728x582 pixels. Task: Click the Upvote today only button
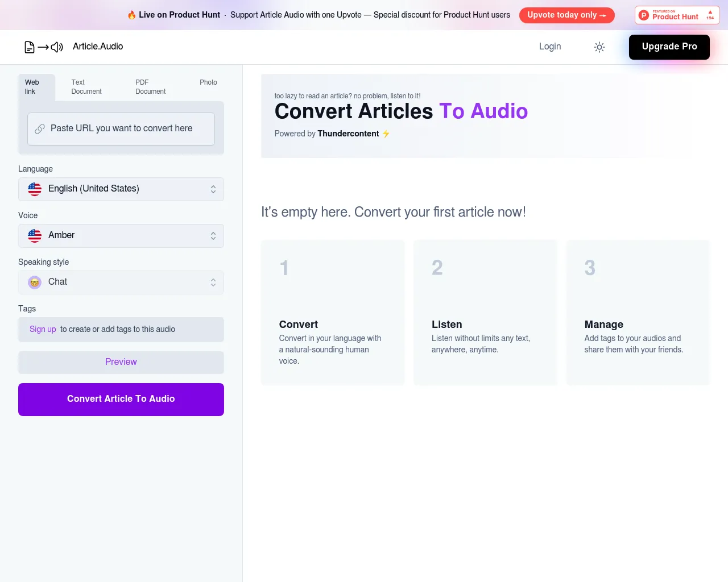coord(567,15)
